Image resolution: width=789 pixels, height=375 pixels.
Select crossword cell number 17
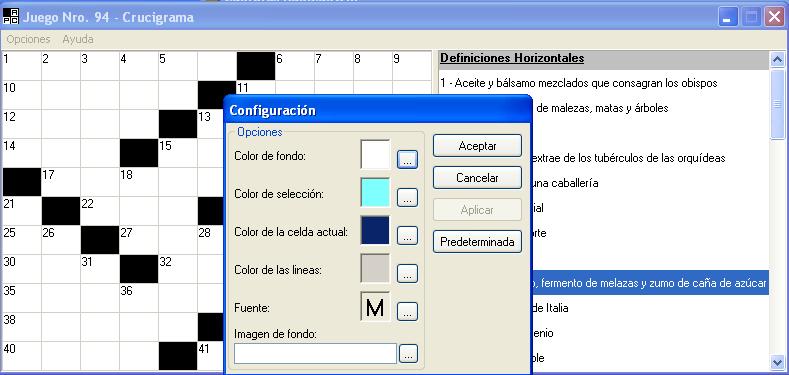tap(61, 182)
